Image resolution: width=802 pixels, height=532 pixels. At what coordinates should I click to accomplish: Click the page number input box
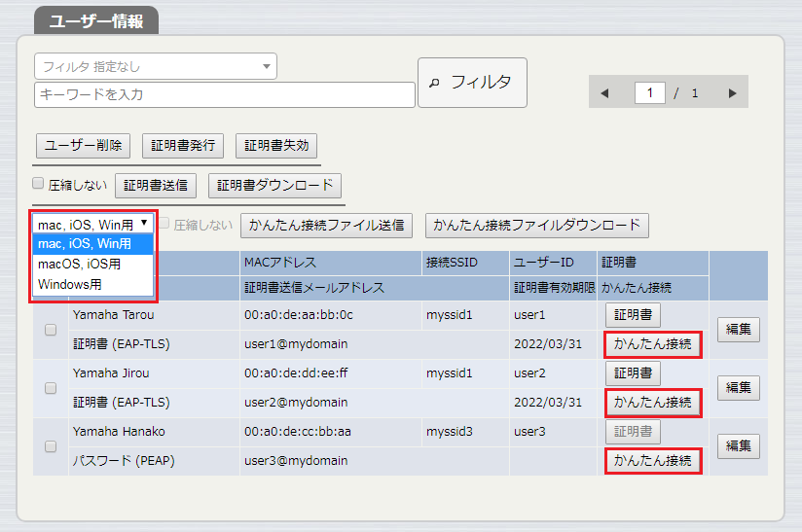pyautogui.click(x=649, y=93)
